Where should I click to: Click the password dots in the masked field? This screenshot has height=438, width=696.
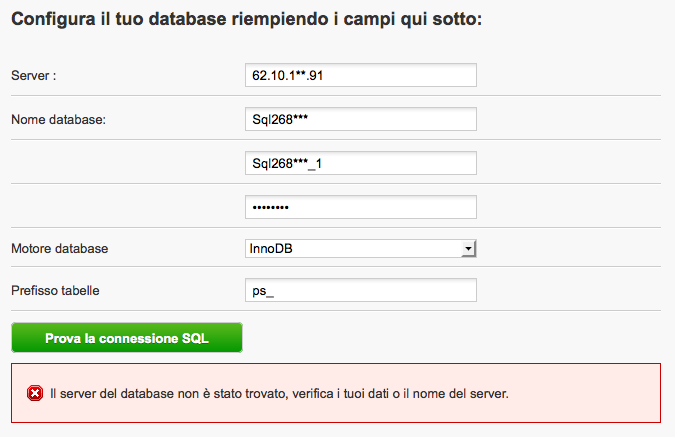click(269, 207)
